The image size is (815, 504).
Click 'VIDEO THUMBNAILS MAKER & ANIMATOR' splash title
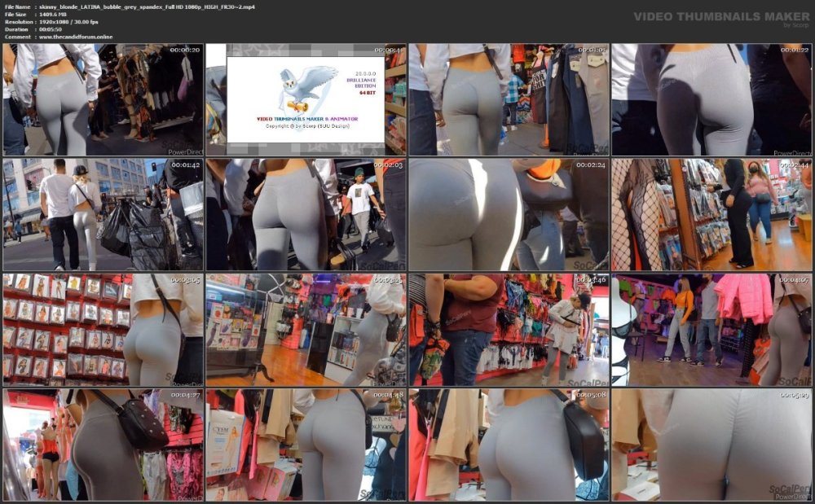coord(307,119)
